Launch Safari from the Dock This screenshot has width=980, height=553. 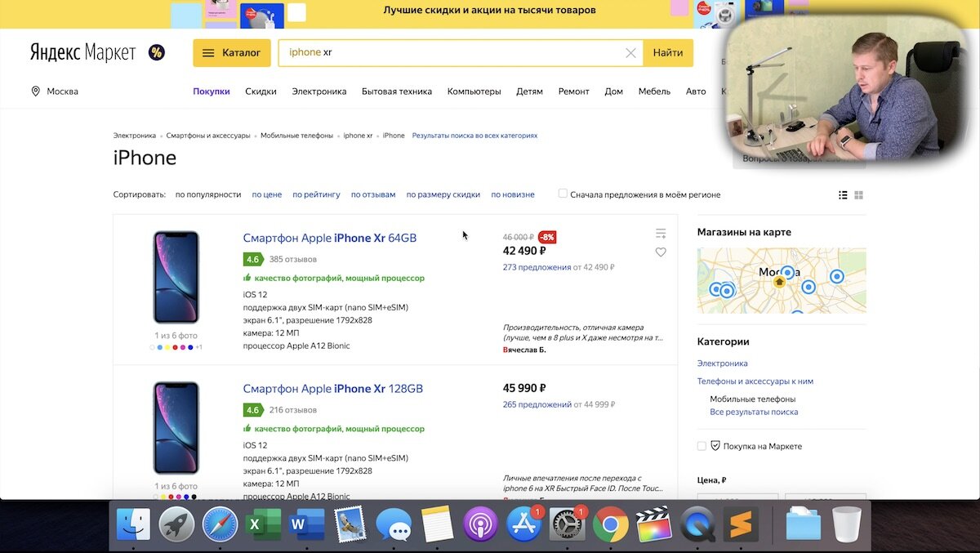click(220, 524)
